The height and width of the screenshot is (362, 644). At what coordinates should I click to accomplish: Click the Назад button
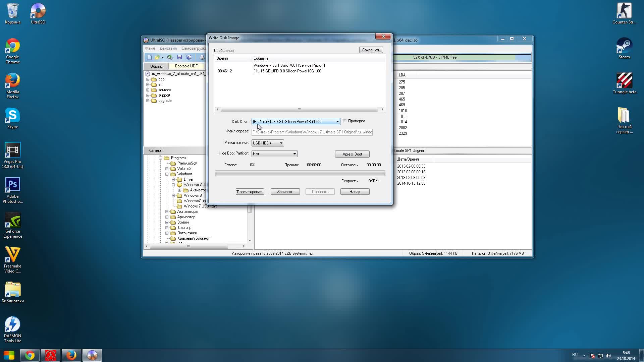355,192
